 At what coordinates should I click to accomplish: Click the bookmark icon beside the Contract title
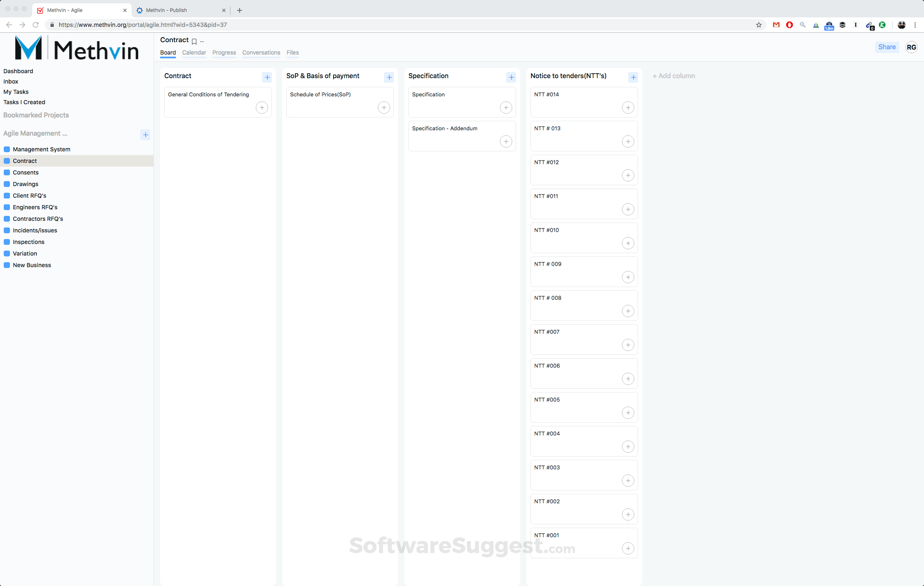click(194, 41)
